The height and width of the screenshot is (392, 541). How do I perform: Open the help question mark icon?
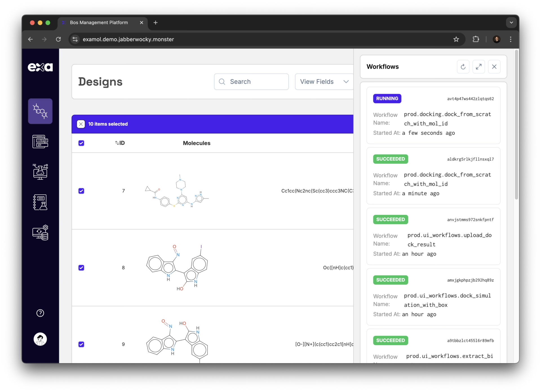pyautogui.click(x=40, y=313)
